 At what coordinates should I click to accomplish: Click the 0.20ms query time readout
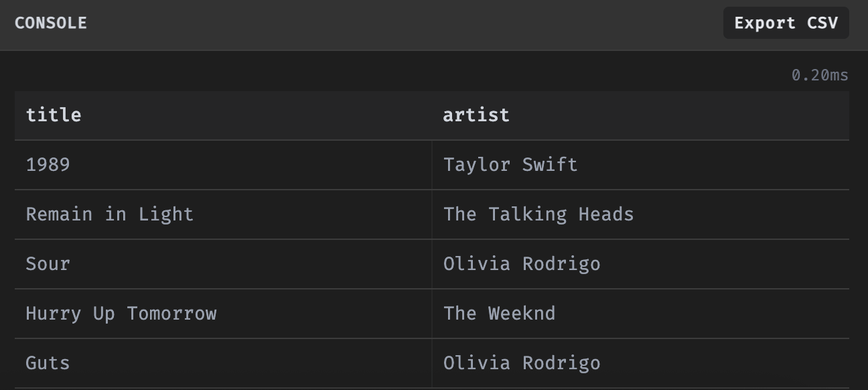pos(819,74)
